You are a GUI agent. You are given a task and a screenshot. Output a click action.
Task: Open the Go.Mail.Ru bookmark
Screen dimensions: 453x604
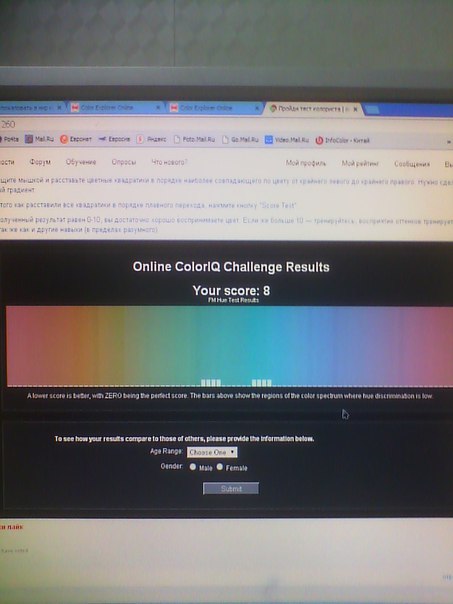coord(240,139)
